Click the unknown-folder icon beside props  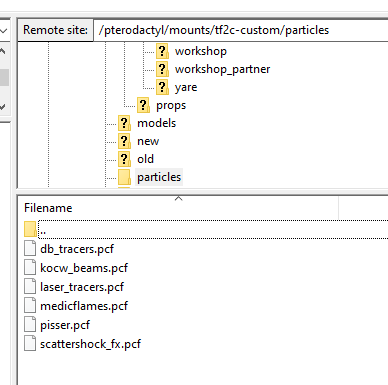[143, 105]
